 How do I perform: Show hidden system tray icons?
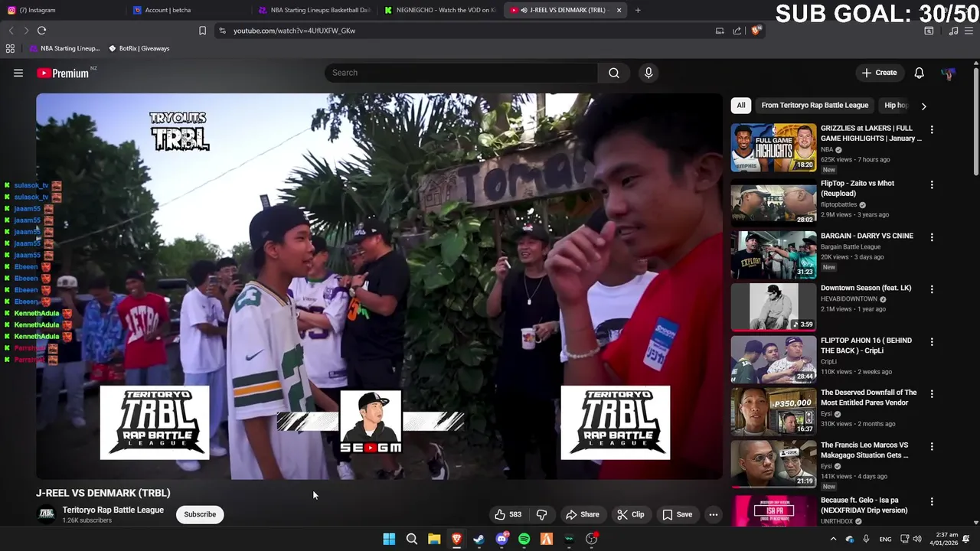[x=833, y=539]
